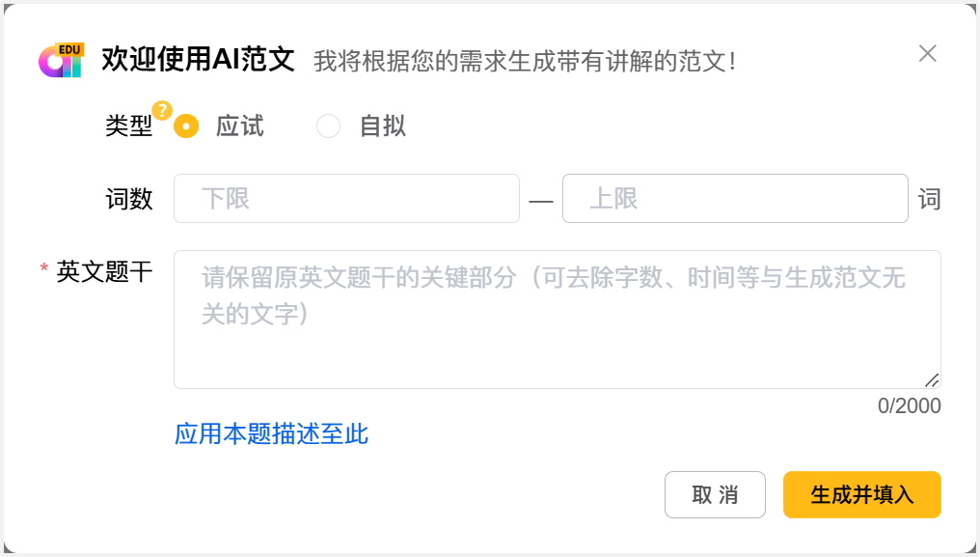Click the 英文题干 field label
Image resolution: width=980 pixels, height=557 pixels.
tap(104, 272)
